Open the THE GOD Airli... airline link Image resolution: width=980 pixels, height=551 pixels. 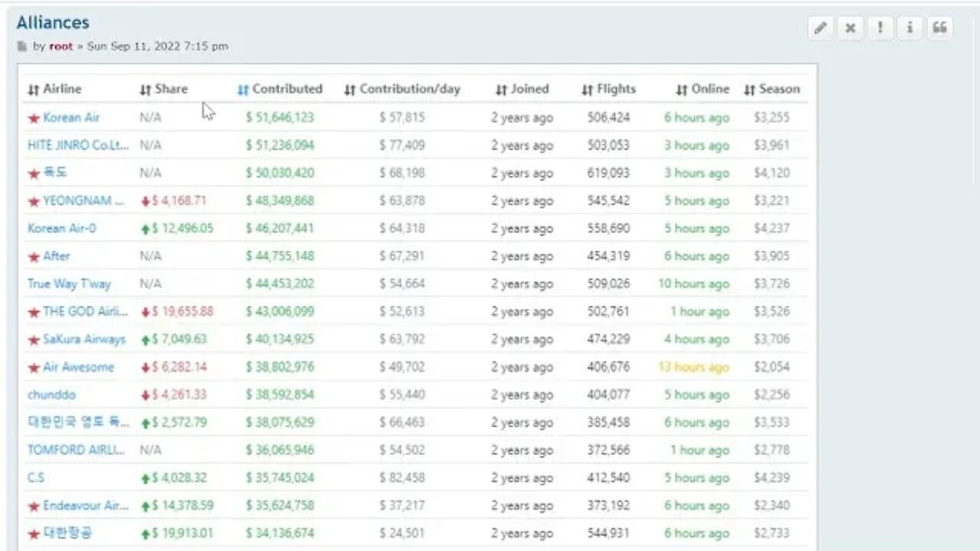tap(86, 311)
